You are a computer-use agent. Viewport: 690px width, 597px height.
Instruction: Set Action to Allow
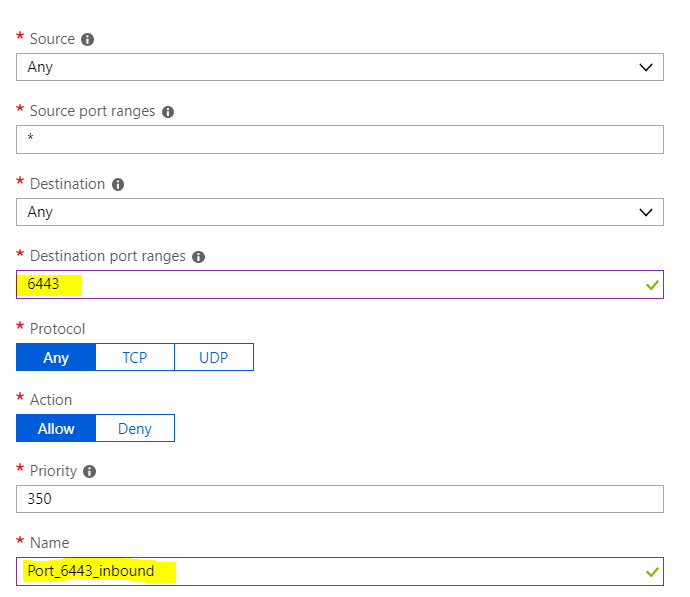[56, 428]
